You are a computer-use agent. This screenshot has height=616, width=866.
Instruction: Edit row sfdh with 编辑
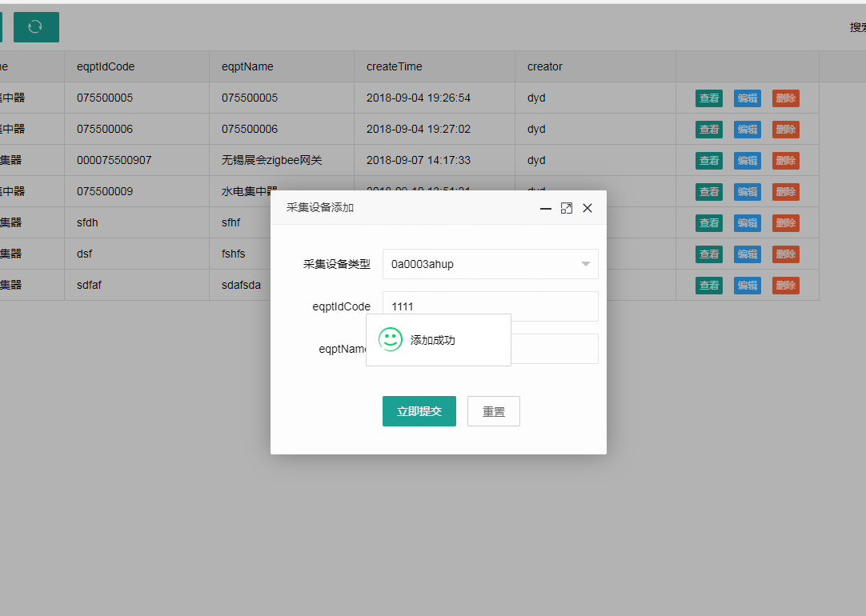(x=748, y=223)
